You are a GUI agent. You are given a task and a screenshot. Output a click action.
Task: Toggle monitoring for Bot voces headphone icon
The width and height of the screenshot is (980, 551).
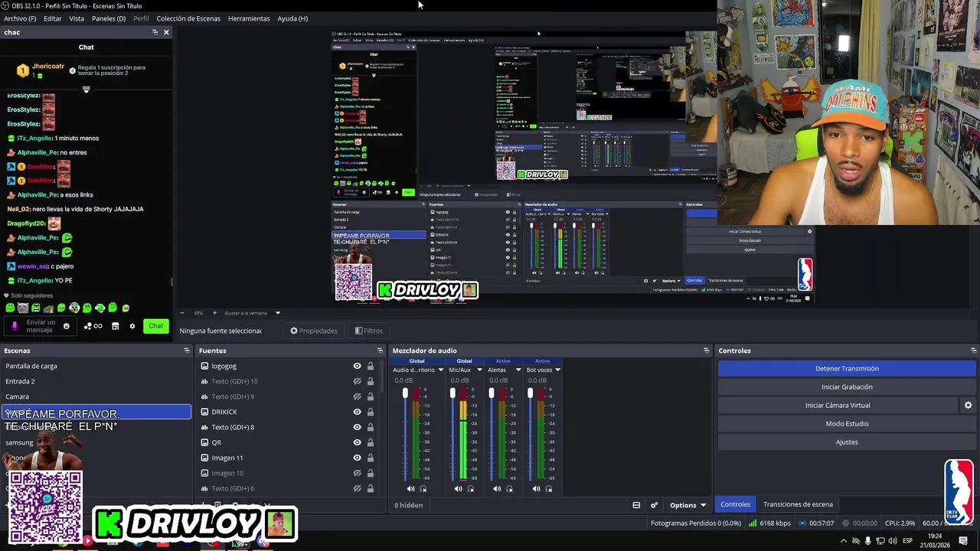pos(549,489)
